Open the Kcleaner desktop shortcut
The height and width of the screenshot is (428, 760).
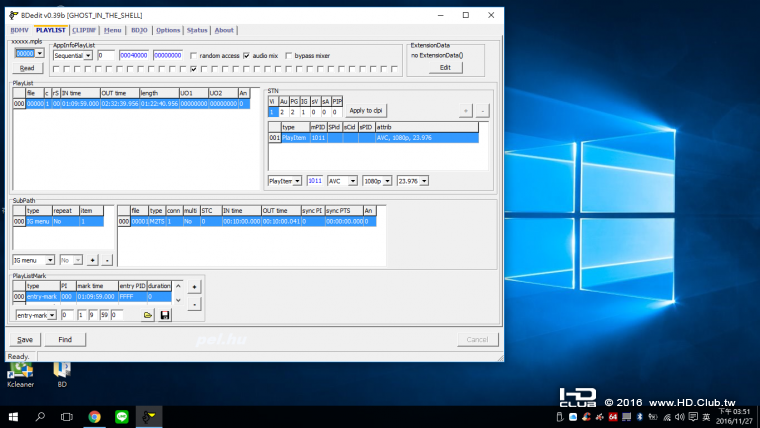(20, 372)
